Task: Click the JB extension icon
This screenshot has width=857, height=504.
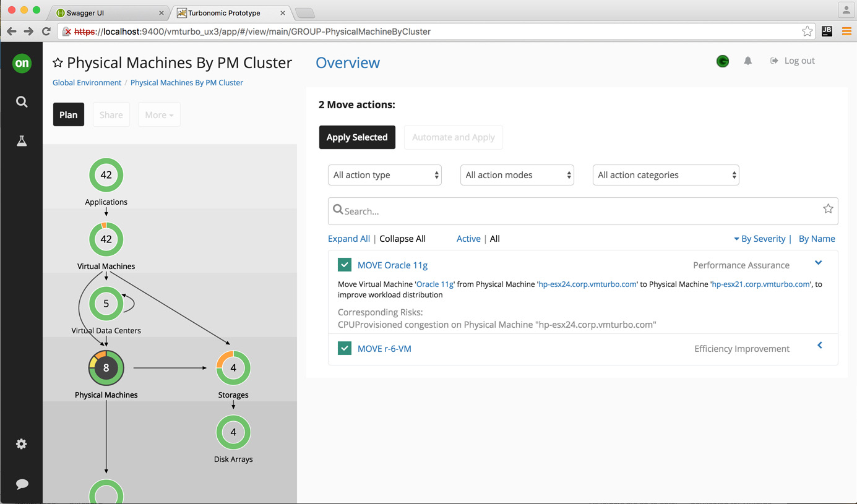Action: click(827, 31)
